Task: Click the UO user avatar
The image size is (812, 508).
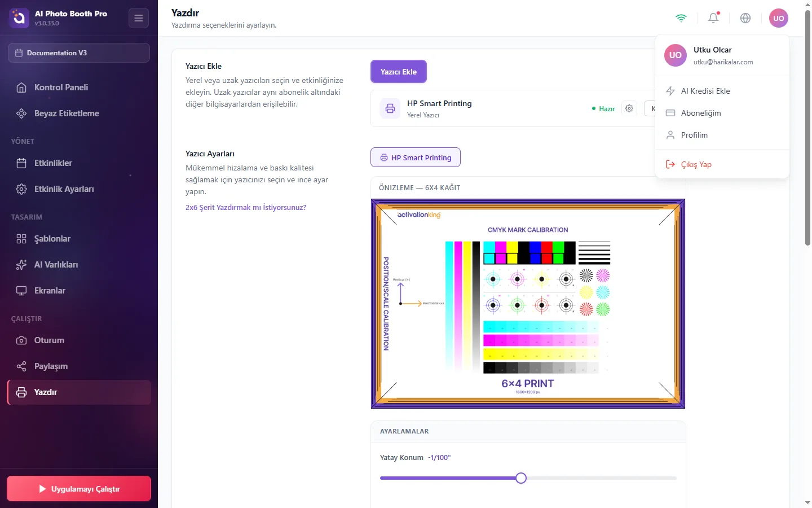Action: pos(779,18)
